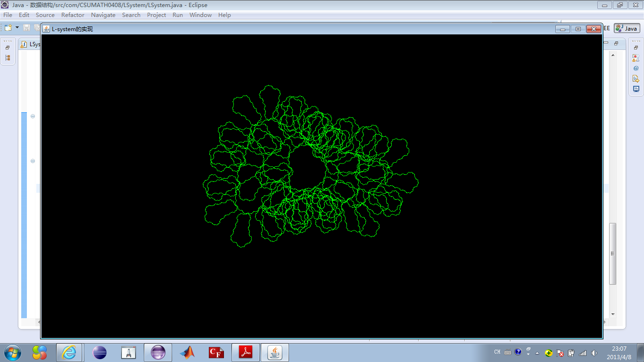Click the editor vertical scrollbar thumb
Image resolution: width=644 pixels, height=362 pixels.
tap(613, 254)
